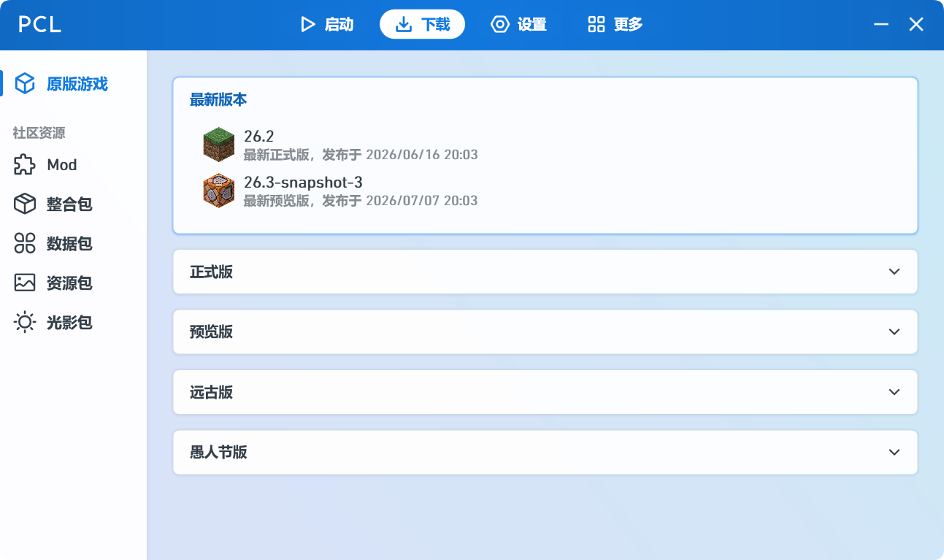Viewport: 944px width, 560px height.
Task: Open the 更多 more tab
Action: pos(615,24)
